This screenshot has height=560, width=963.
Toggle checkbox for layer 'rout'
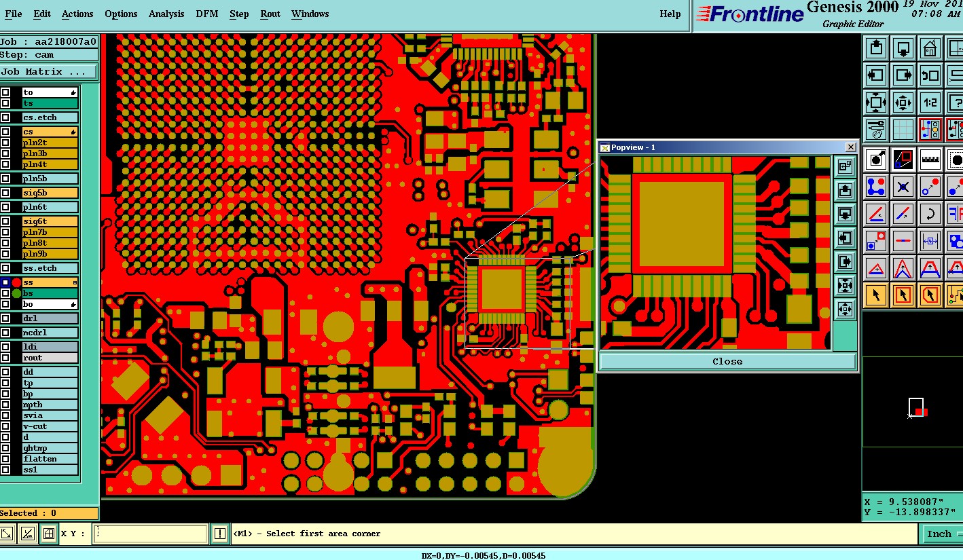pos(5,358)
